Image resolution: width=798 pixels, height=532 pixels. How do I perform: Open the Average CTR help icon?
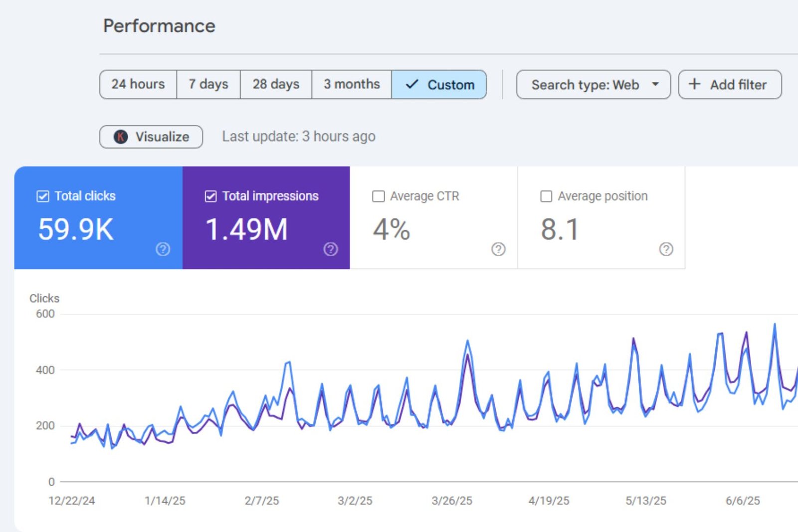click(498, 249)
